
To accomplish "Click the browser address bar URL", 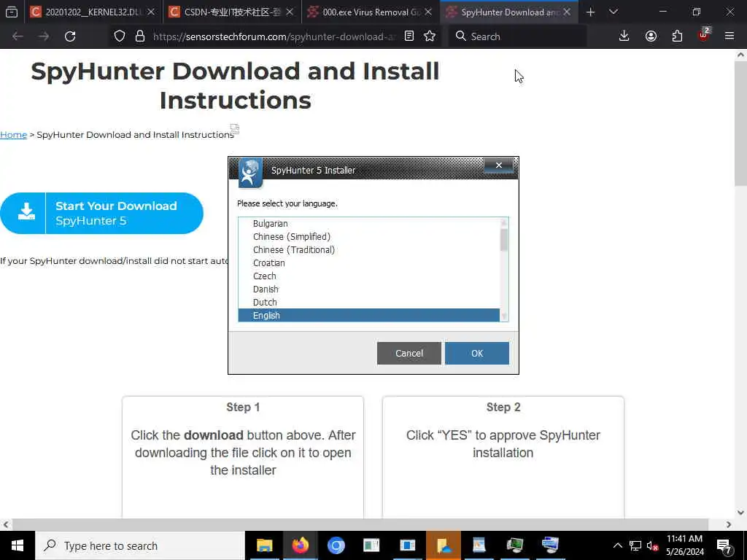I will tap(274, 36).
